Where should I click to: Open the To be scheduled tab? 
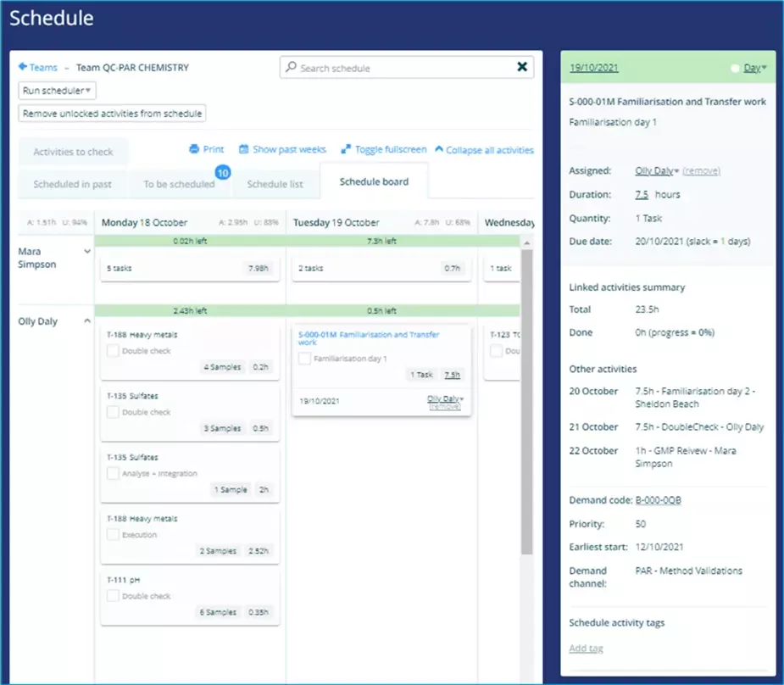tap(179, 184)
